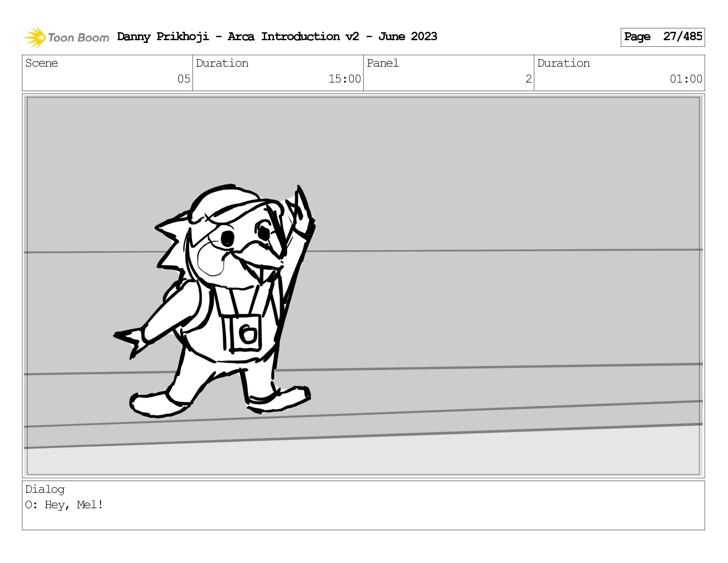The width and height of the screenshot is (728, 563).
Task: Click the Panel value '2'
Action: 528,79
